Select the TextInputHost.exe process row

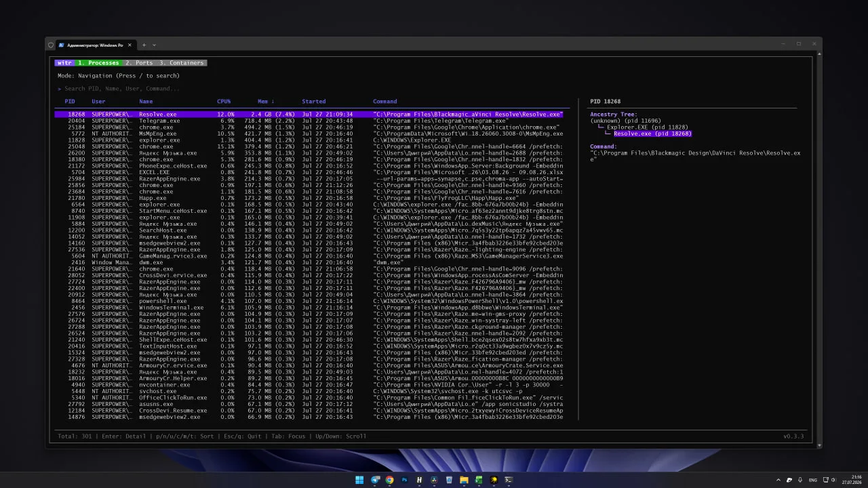[309, 346]
